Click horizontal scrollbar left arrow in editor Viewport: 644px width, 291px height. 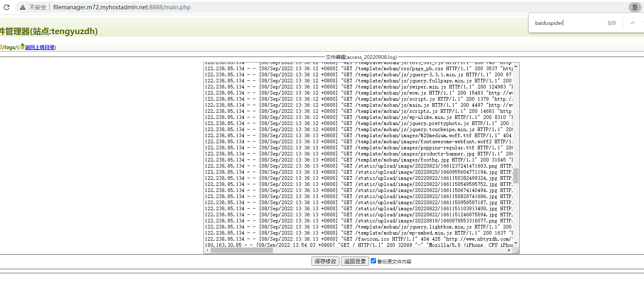point(207,250)
